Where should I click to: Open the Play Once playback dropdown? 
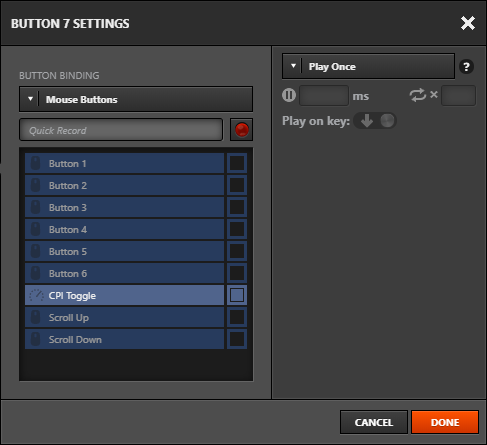[368, 66]
